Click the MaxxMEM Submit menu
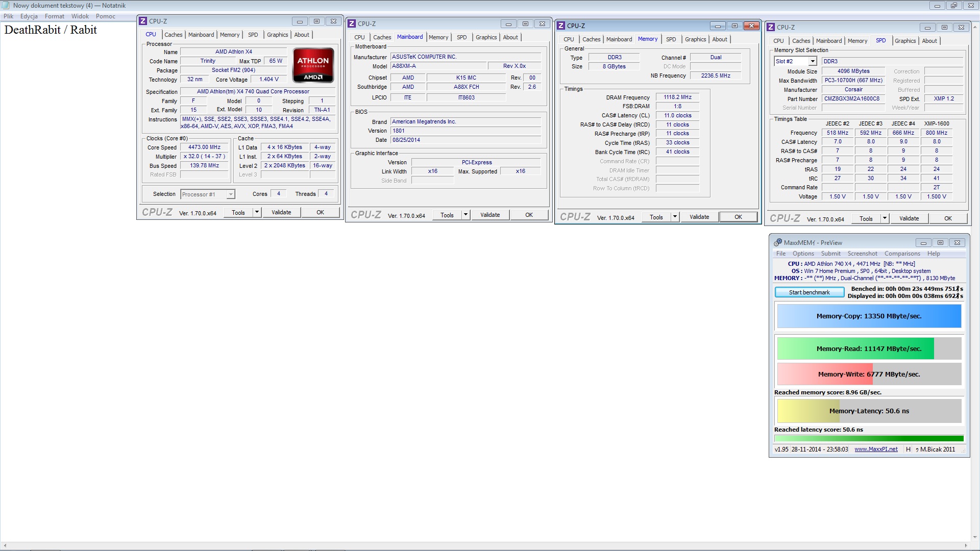The image size is (980, 551). tap(830, 254)
